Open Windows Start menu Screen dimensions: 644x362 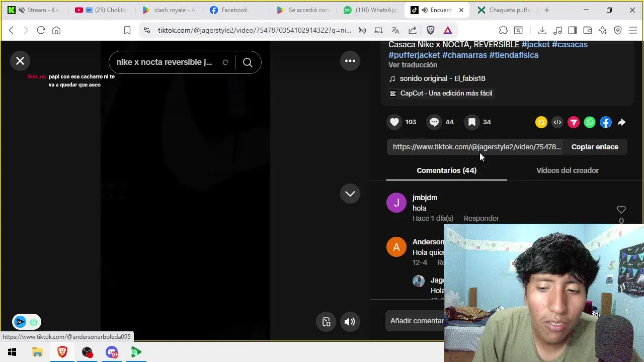(x=12, y=352)
